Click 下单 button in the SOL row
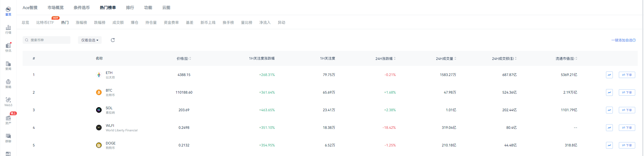 tap(627, 110)
